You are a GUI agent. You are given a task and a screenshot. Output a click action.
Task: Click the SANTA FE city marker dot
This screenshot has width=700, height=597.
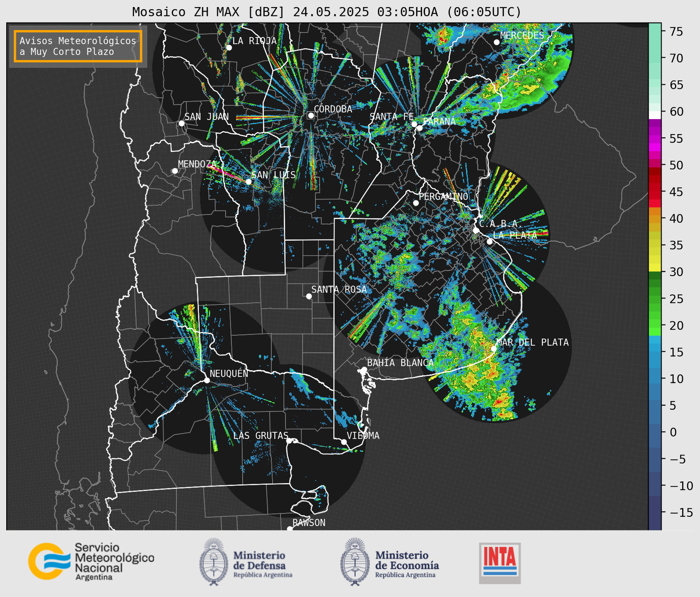pyautogui.click(x=414, y=124)
